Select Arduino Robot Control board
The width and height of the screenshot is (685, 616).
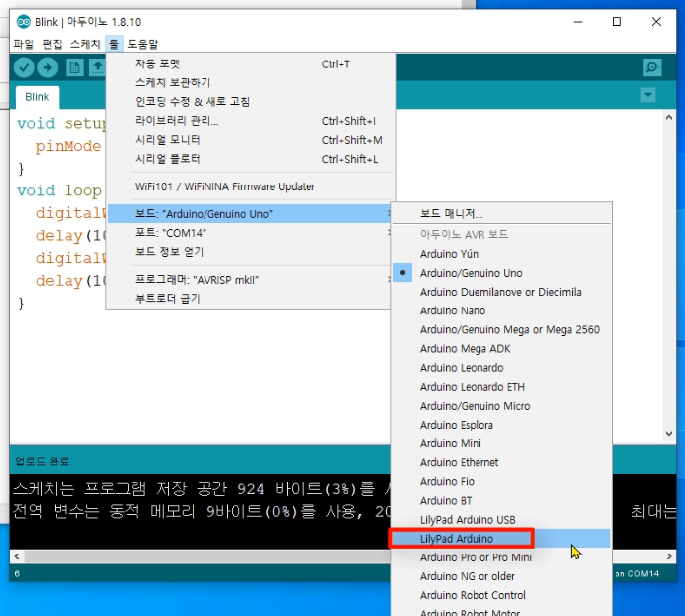click(501, 596)
